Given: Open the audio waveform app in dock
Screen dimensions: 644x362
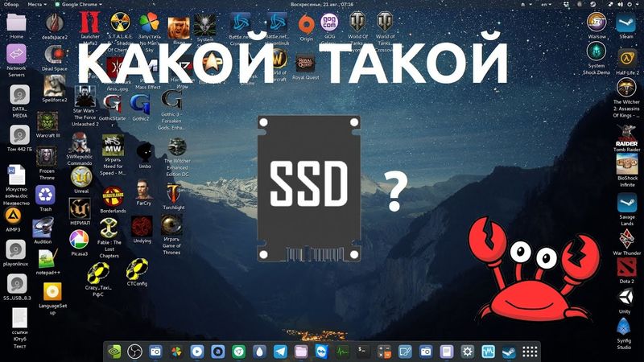Looking at the screenshot, I should pos(488,352).
